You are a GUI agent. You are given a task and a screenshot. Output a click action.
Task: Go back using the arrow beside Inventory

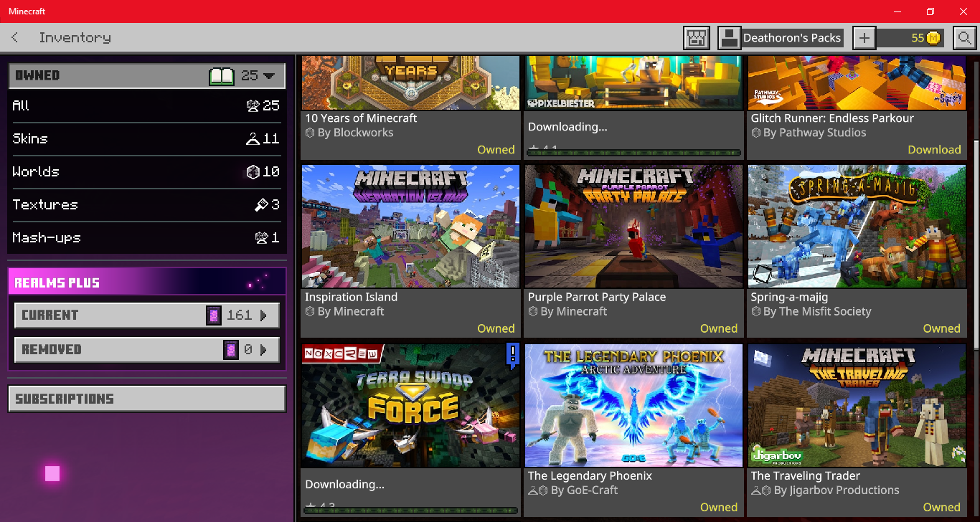[15, 37]
